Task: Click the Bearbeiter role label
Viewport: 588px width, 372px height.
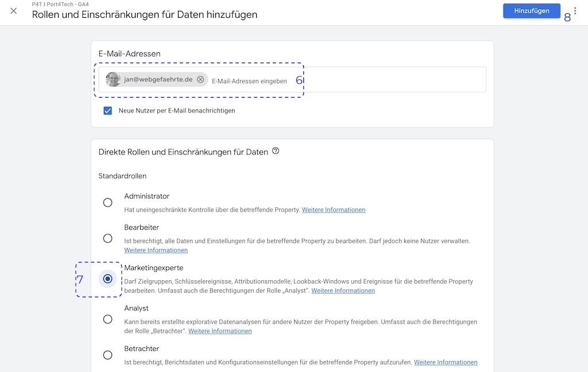Action: click(x=141, y=227)
